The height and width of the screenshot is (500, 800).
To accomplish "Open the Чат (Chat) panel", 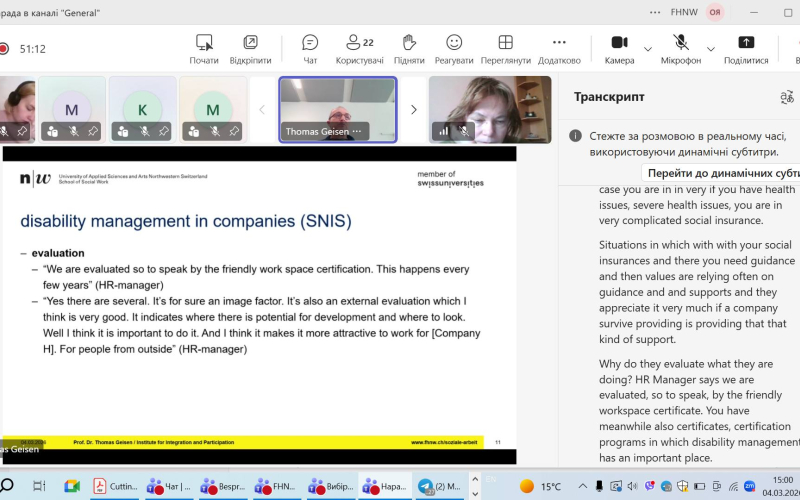I will [310, 48].
